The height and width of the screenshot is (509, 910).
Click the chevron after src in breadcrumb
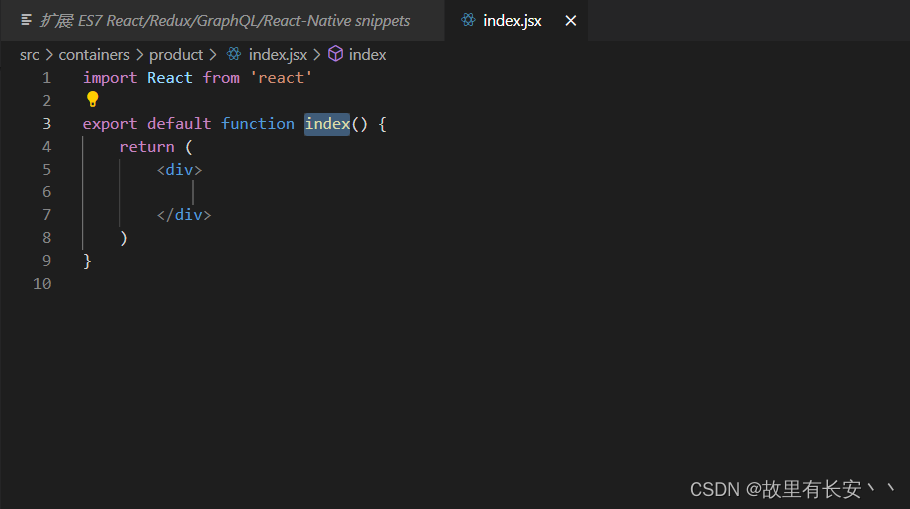click(49, 55)
